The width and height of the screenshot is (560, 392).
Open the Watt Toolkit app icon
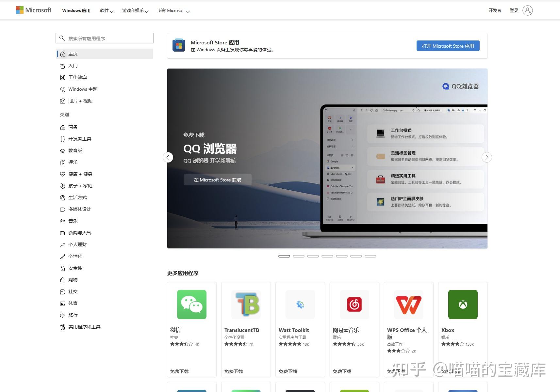300,305
